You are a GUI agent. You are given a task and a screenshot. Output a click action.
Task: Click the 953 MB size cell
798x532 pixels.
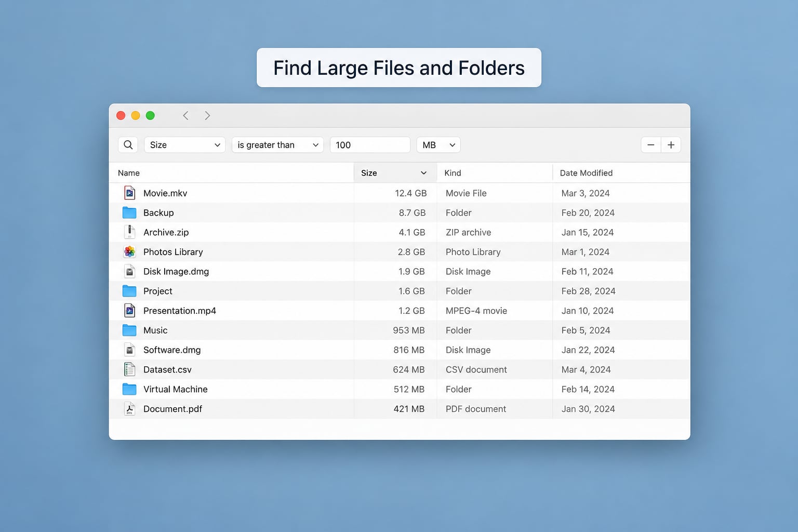coord(409,330)
